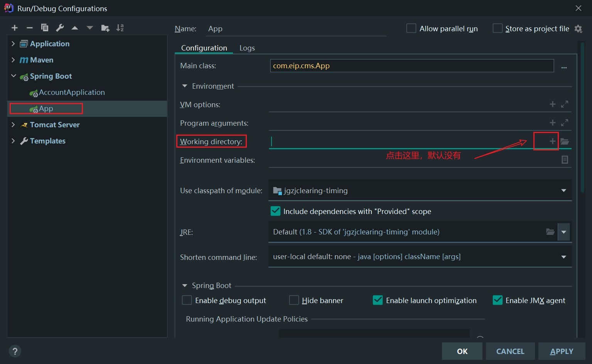Remove the selected App configuration
The width and height of the screenshot is (592, 364).
pos(29,27)
